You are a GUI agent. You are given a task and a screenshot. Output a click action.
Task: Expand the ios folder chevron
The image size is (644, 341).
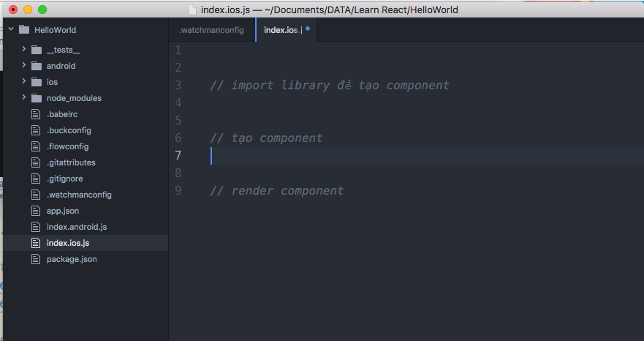[24, 81]
